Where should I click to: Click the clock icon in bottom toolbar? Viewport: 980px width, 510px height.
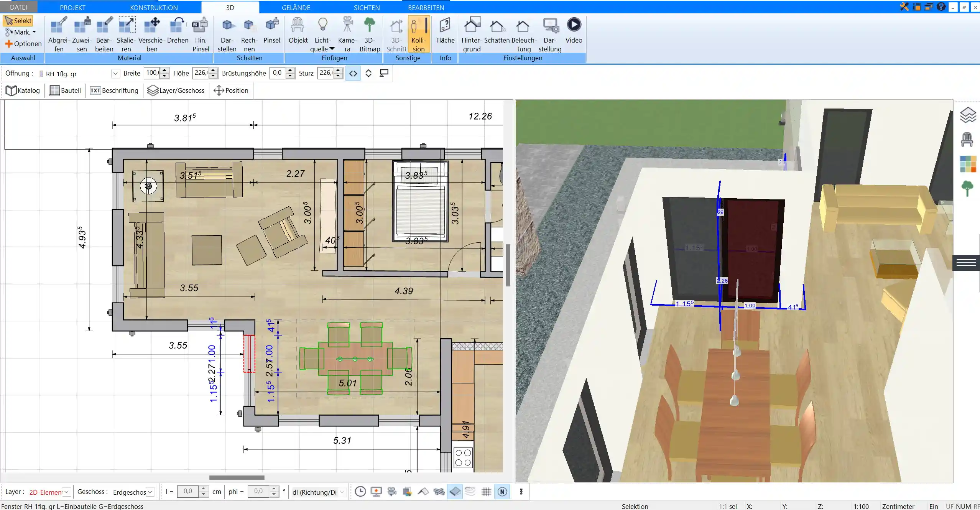pos(360,492)
